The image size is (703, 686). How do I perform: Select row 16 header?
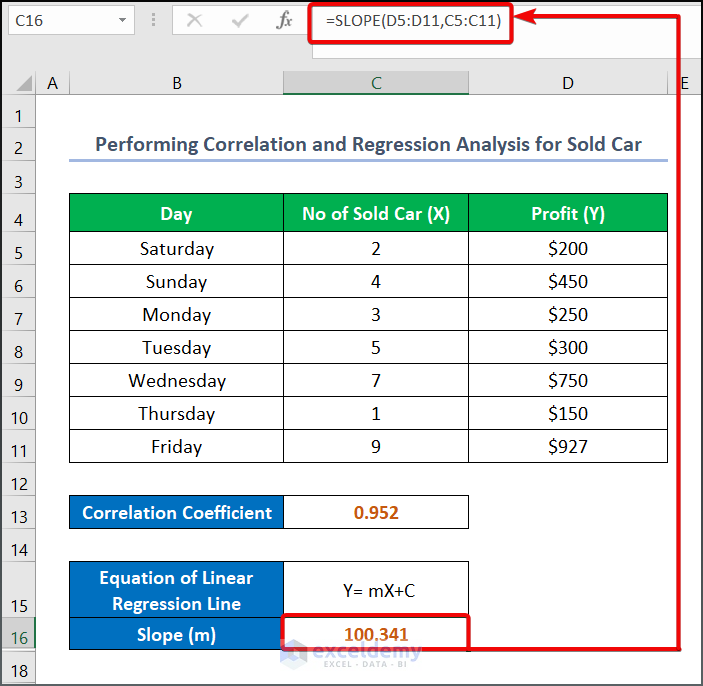[18, 635]
